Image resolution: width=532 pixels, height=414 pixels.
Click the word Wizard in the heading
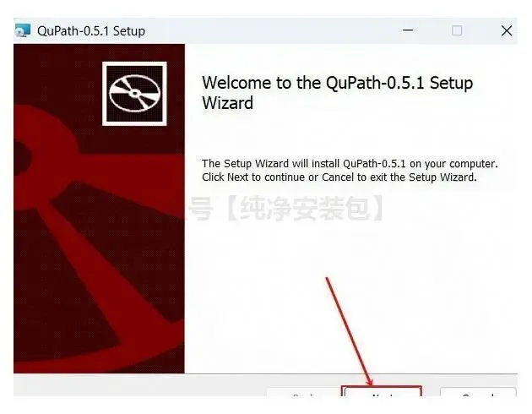click(x=228, y=103)
